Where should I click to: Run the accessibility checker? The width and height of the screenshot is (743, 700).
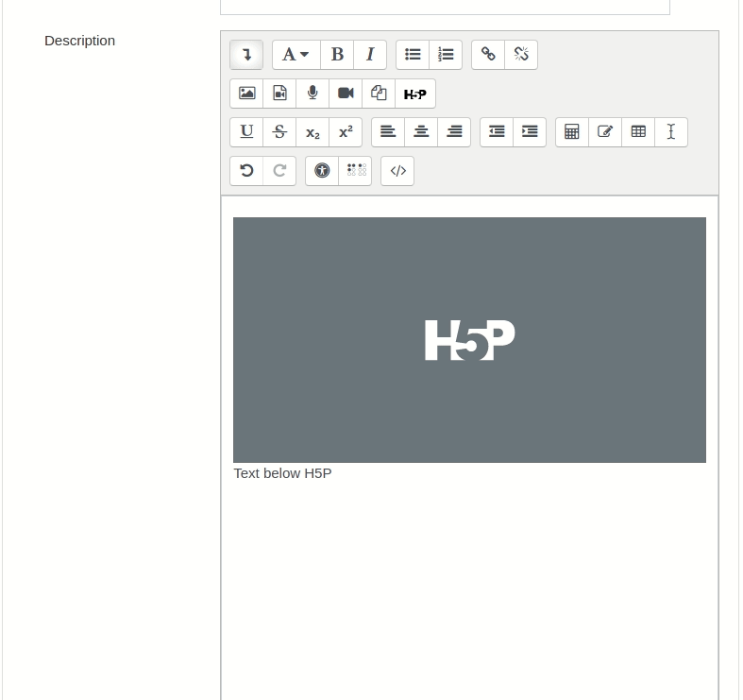(322, 171)
